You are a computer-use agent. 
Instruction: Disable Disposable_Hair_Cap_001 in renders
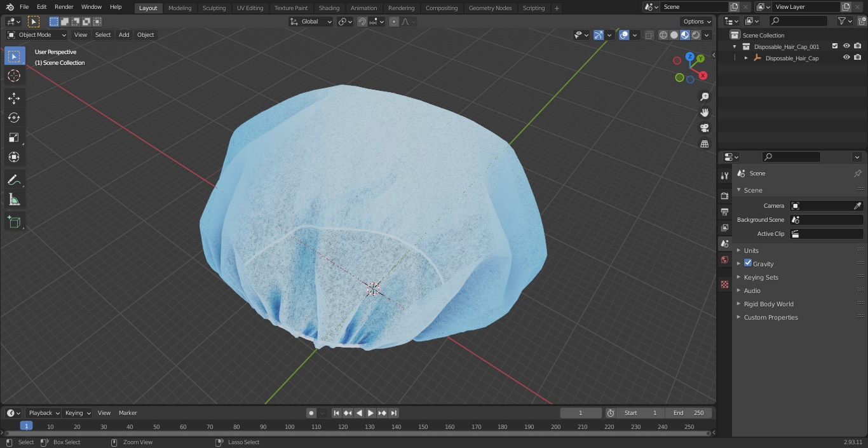click(x=858, y=46)
